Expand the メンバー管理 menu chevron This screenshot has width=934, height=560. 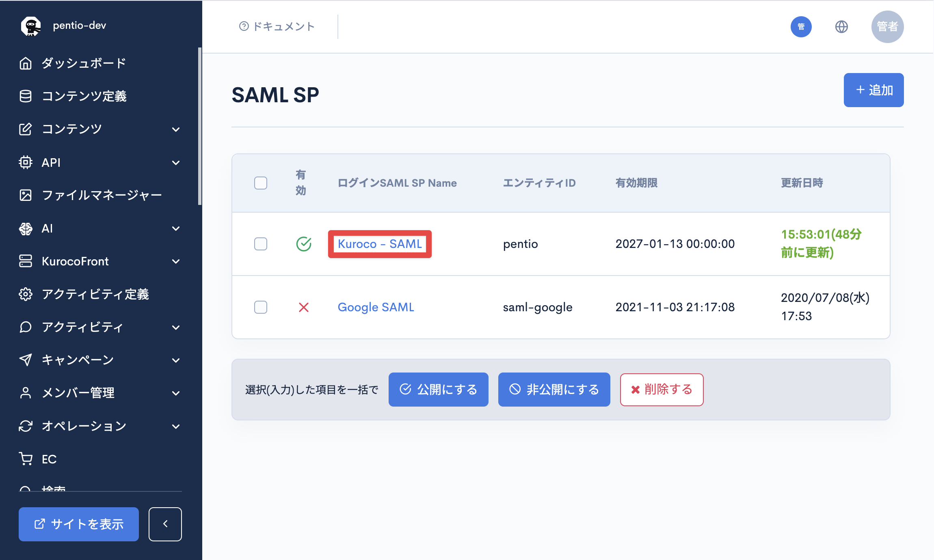point(176,393)
